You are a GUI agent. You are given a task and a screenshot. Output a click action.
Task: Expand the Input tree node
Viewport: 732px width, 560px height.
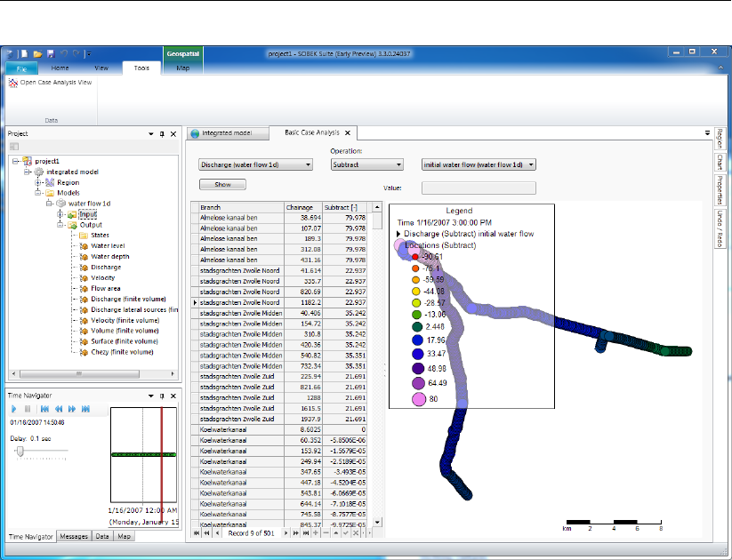[x=60, y=214]
